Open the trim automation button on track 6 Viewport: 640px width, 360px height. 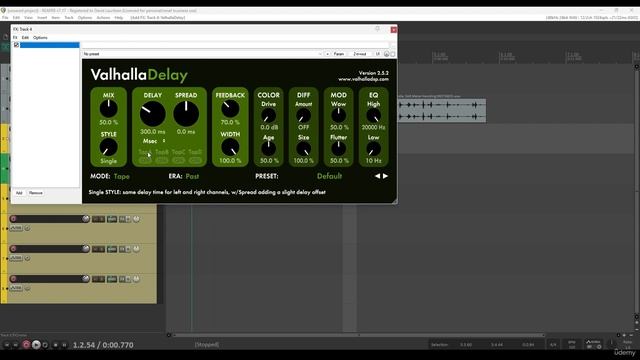16,228
